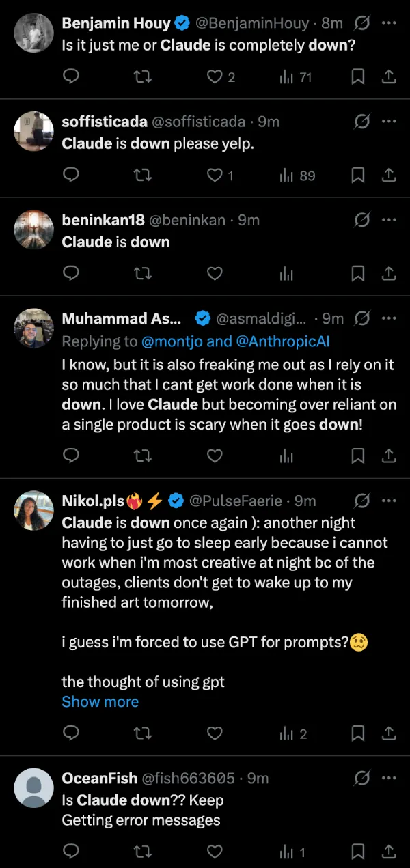Retweet soffisticada's "Claude is down please yelp" post
Viewport: 410px width, 868px height.
coord(143,176)
